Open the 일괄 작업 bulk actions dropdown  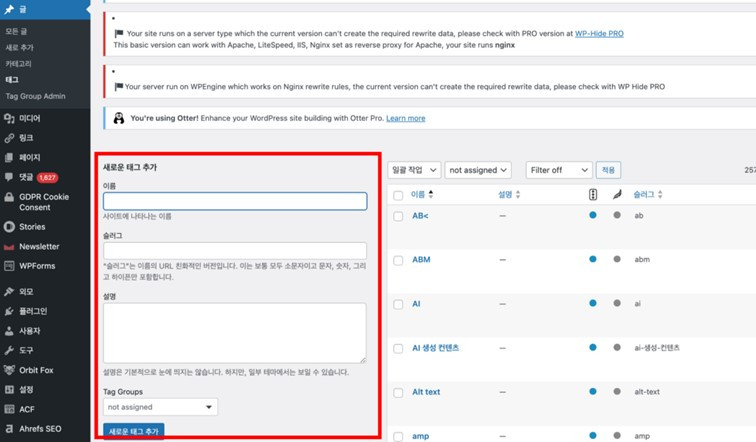(414, 170)
